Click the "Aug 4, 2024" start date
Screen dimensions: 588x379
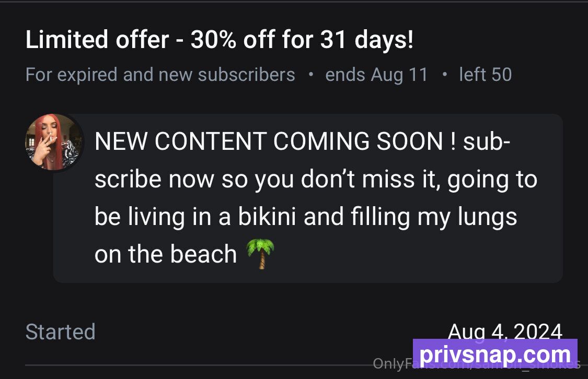coord(505,330)
